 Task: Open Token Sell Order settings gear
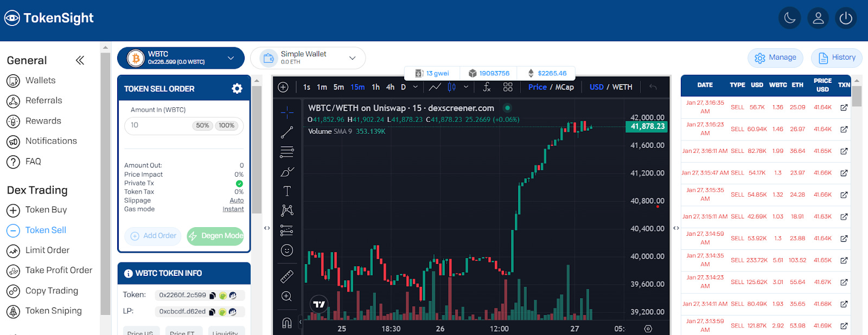point(237,88)
